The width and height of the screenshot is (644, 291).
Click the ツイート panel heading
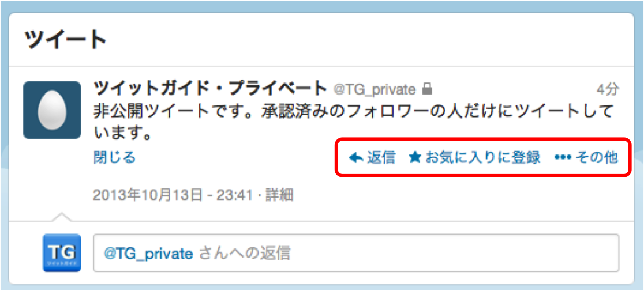[x=66, y=40]
